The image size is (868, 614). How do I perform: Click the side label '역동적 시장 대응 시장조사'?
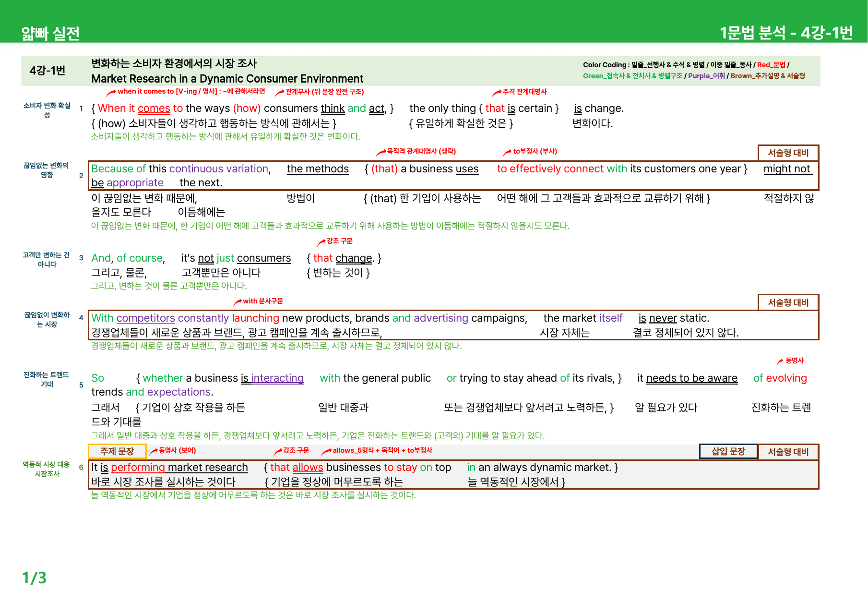[x=47, y=469]
